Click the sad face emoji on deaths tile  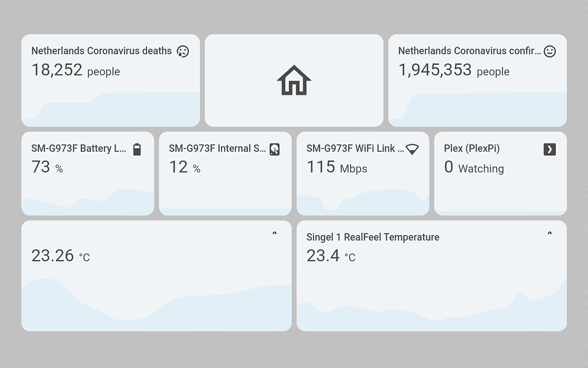[x=182, y=51]
